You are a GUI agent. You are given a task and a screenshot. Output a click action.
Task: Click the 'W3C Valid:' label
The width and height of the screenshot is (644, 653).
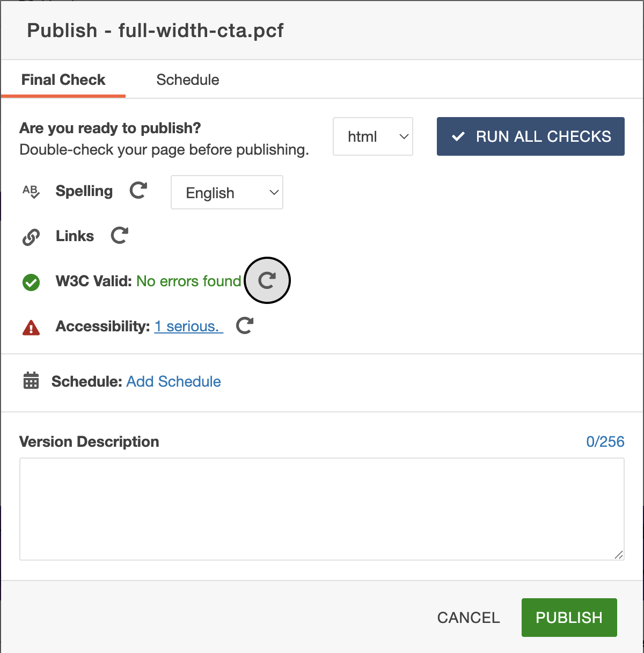(x=94, y=281)
